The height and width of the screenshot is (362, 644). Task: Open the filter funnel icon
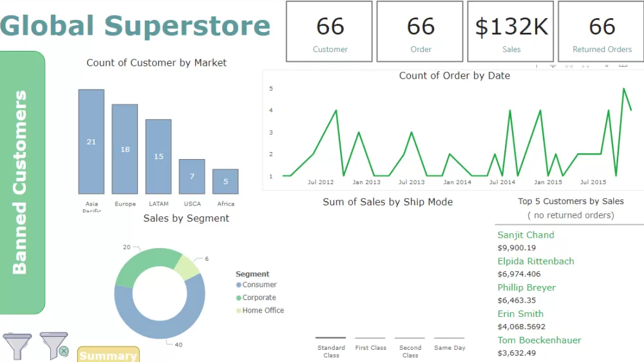tap(17, 347)
